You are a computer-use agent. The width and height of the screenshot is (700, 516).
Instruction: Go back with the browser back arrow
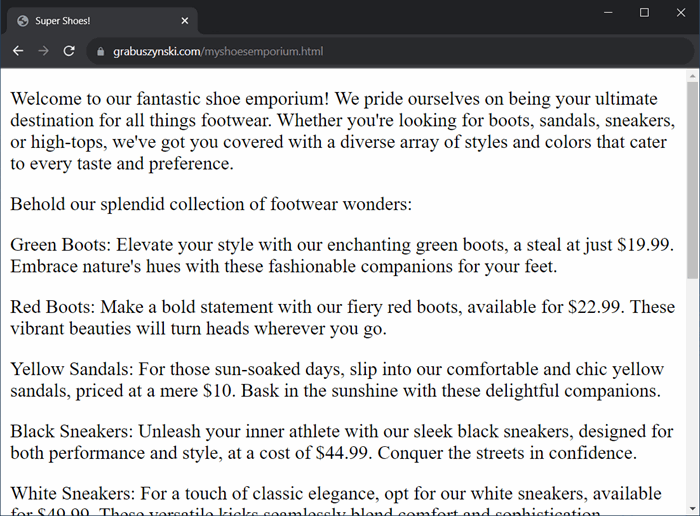click(18, 51)
